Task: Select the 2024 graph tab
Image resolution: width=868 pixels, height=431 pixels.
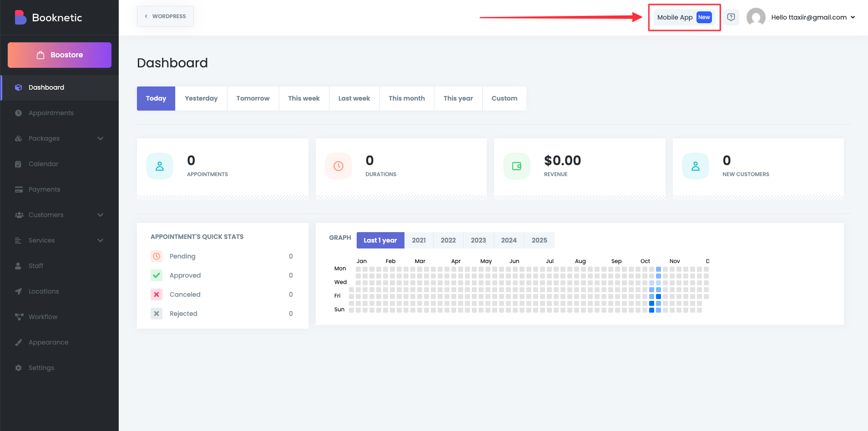Action: (x=509, y=240)
